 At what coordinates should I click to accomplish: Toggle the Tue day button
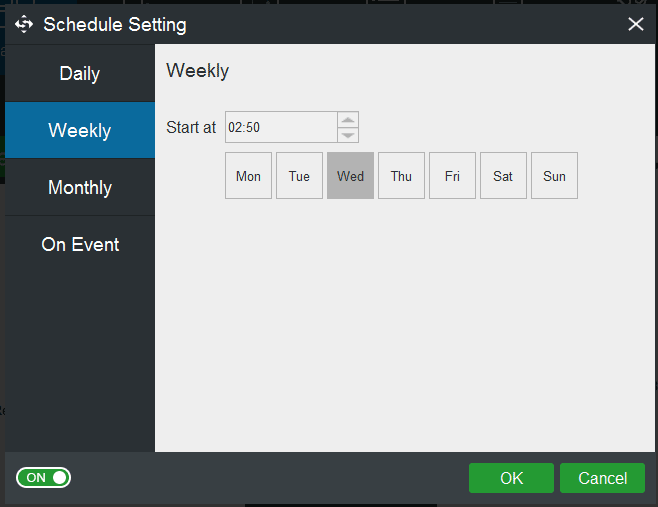pyautogui.click(x=300, y=176)
